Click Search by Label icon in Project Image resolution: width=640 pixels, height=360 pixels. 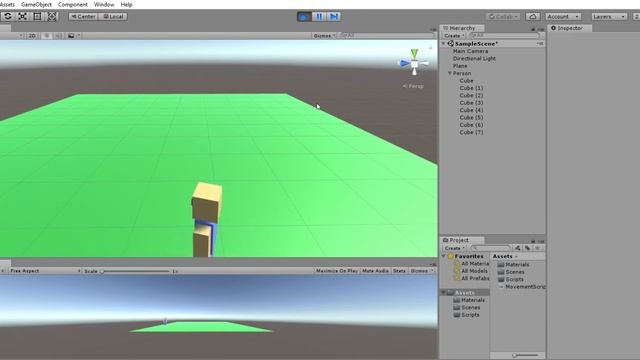click(x=527, y=248)
